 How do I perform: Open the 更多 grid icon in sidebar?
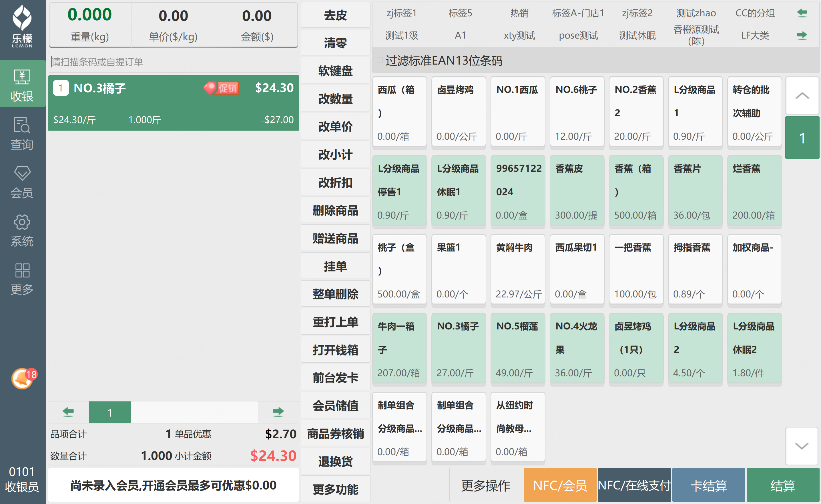22,270
